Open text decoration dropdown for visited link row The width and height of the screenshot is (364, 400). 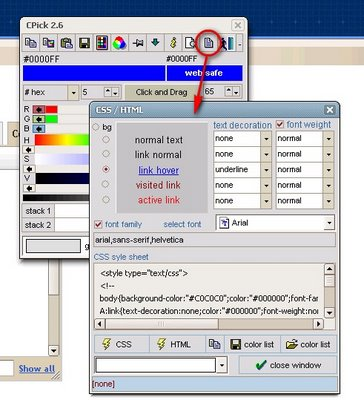coord(266,185)
